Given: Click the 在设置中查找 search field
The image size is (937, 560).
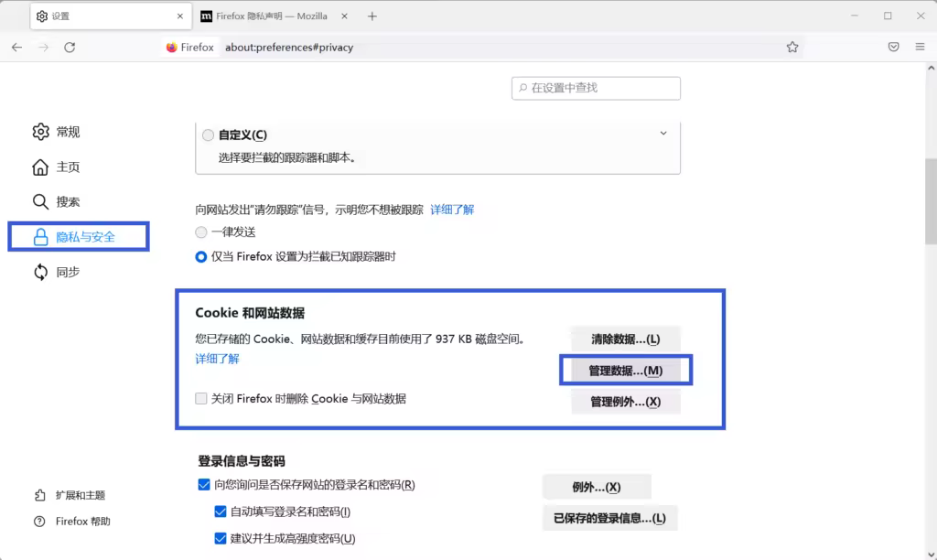Looking at the screenshot, I should 596,88.
